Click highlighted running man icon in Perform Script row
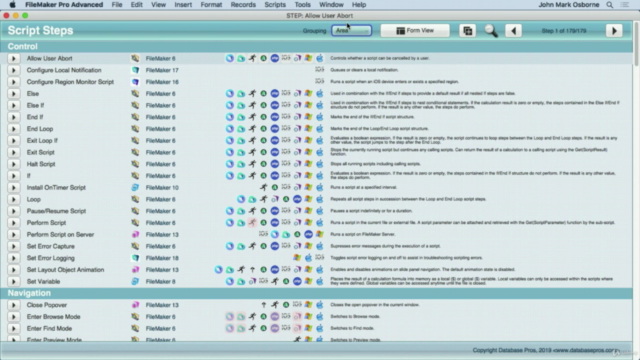This screenshot has height=360, width=640. pos(252,223)
